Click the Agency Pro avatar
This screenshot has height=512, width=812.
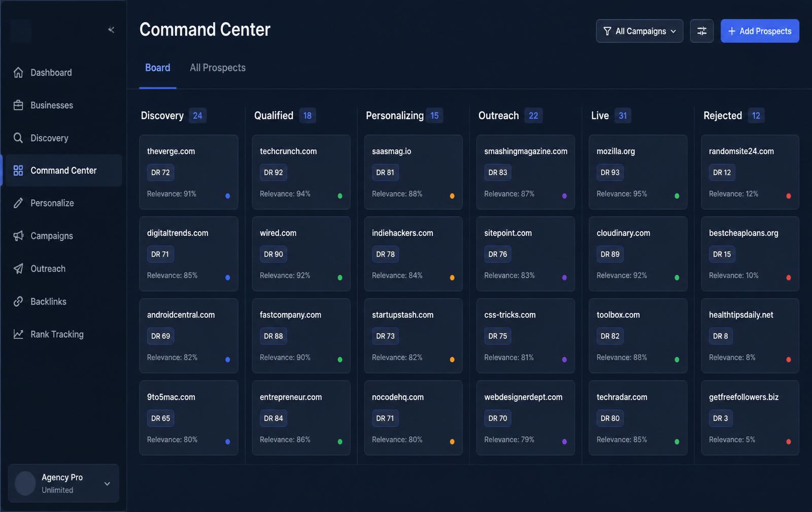pos(25,483)
